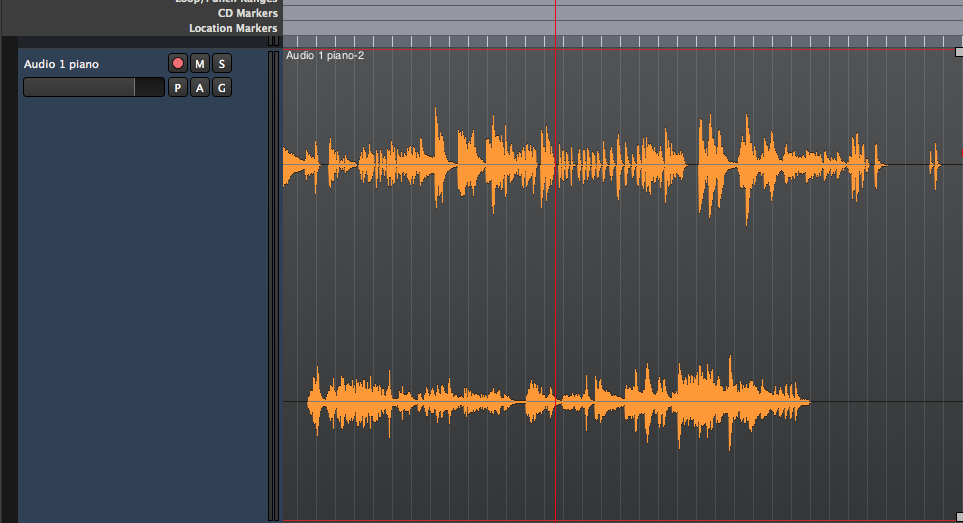Viewport: 963px width, 523px height.
Task: Click the Location Markers ruler label
Action: tap(233, 28)
